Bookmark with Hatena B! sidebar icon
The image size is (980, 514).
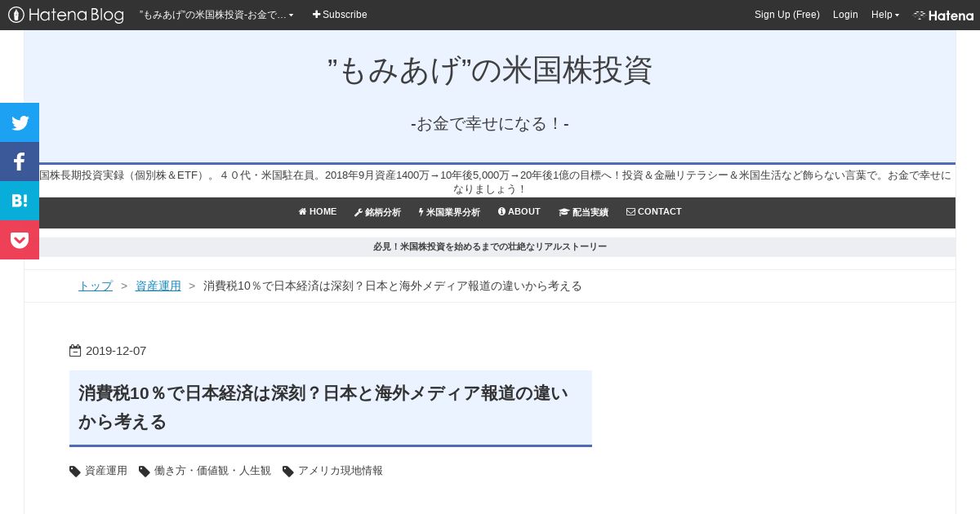click(20, 201)
